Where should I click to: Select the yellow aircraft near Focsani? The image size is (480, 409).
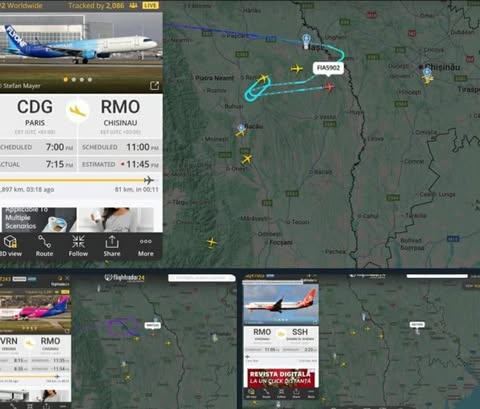tap(212, 242)
